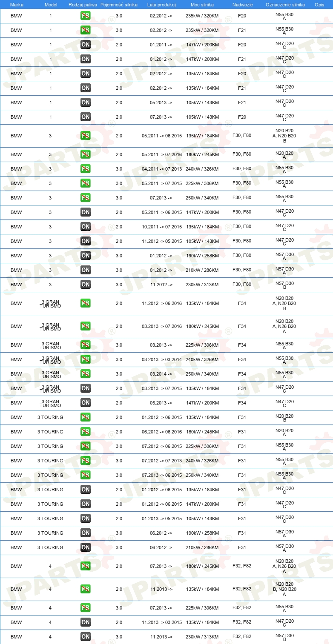Click '225kW / 306KM' in 3 Gran Turismo row
This screenshot has width=333, height=644.
202,345
